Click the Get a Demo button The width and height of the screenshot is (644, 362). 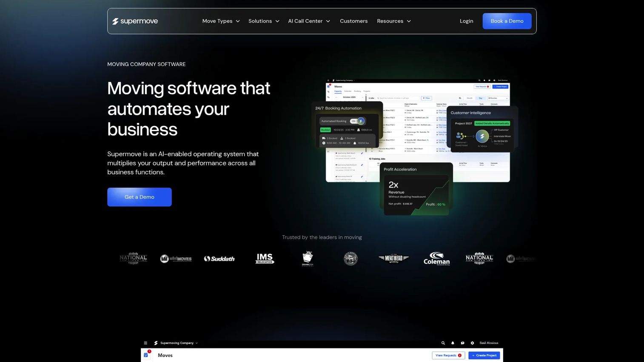coord(140,197)
